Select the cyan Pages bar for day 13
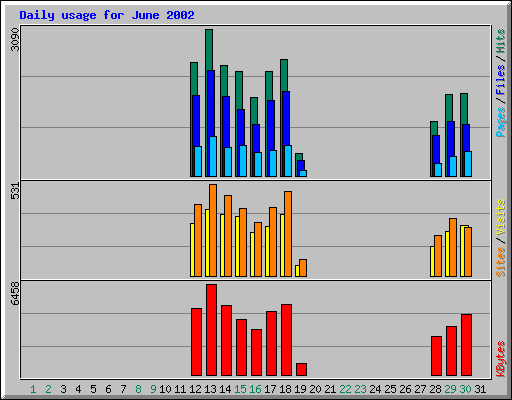This screenshot has height=400, width=512. point(213,156)
